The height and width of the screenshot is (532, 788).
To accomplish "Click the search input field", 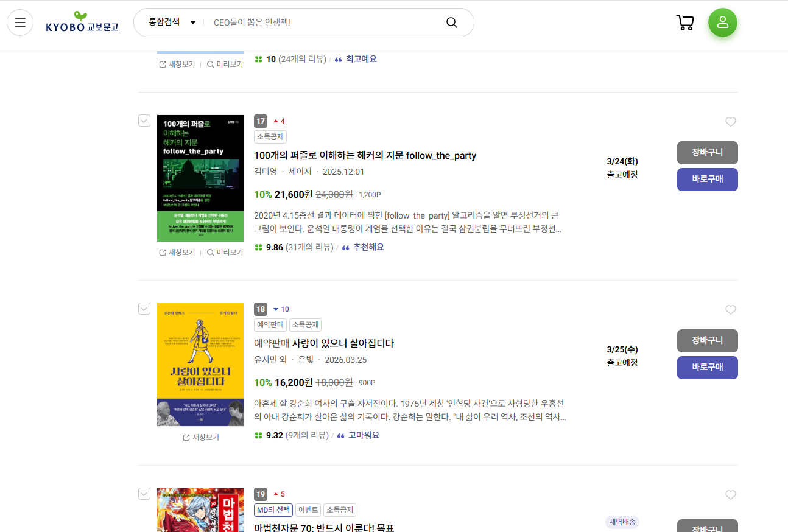I will click(x=323, y=23).
